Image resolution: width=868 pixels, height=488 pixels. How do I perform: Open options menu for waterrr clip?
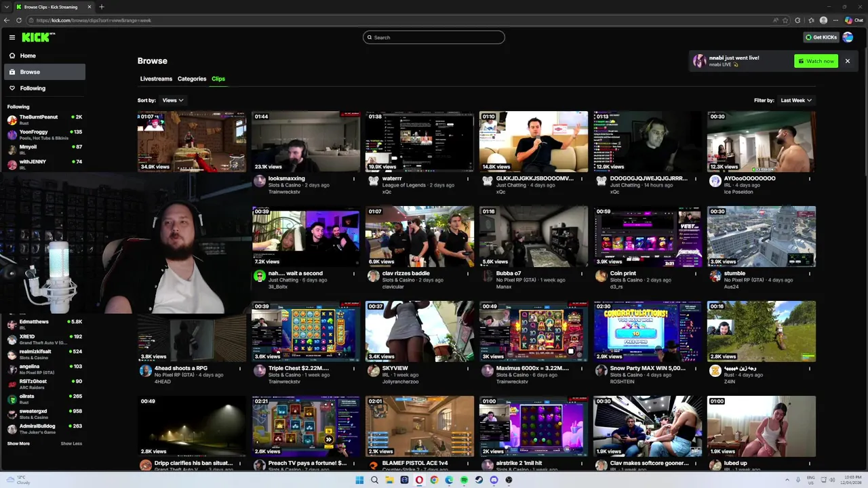pyautogui.click(x=467, y=179)
